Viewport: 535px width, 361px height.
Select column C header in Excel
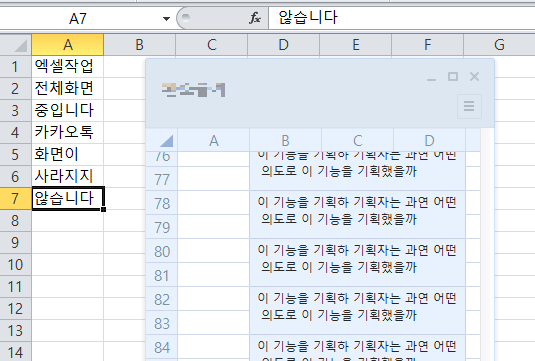pyautogui.click(x=212, y=45)
